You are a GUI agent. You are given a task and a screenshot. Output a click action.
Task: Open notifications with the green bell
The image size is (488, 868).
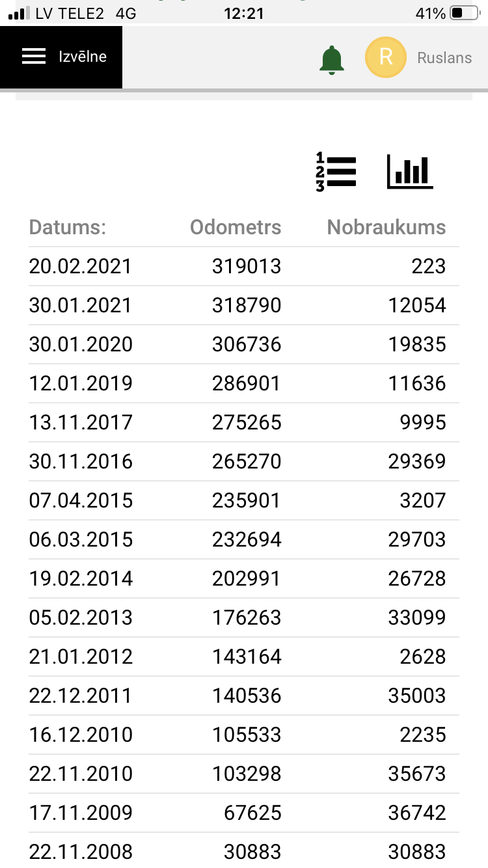(x=332, y=60)
